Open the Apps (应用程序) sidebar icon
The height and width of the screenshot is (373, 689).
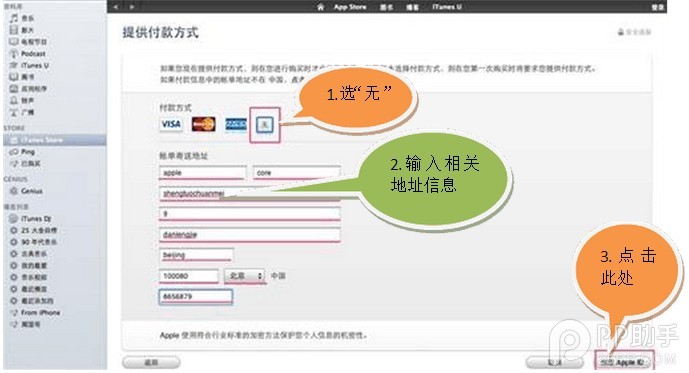[x=14, y=89]
